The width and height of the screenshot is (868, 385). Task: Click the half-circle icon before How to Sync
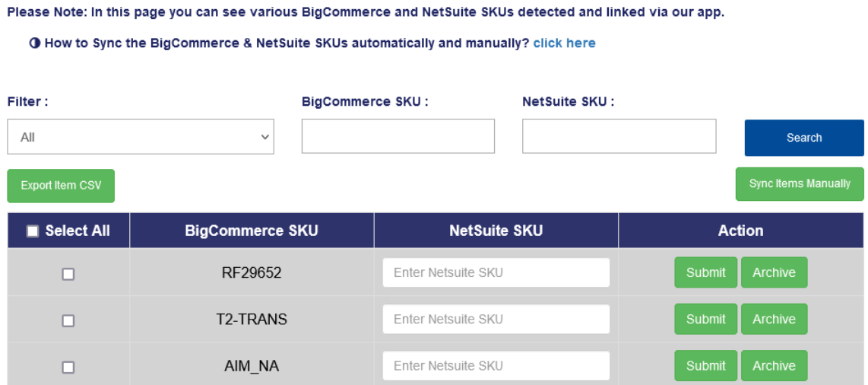pyautogui.click(x=35, y=43)
